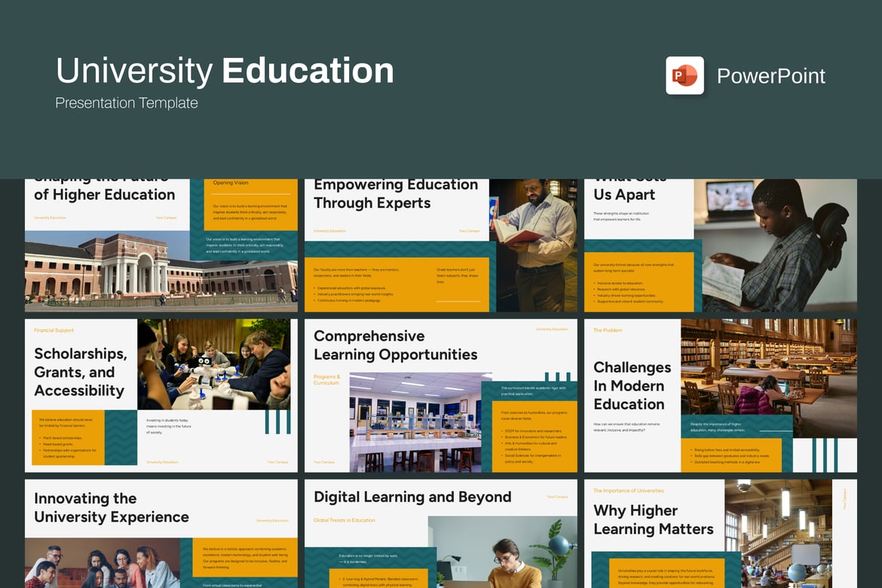Viewport: 882px width, 588px height.
Task: Click the students with robot photo
Action: pyautogui.click(x=214, y=364)
